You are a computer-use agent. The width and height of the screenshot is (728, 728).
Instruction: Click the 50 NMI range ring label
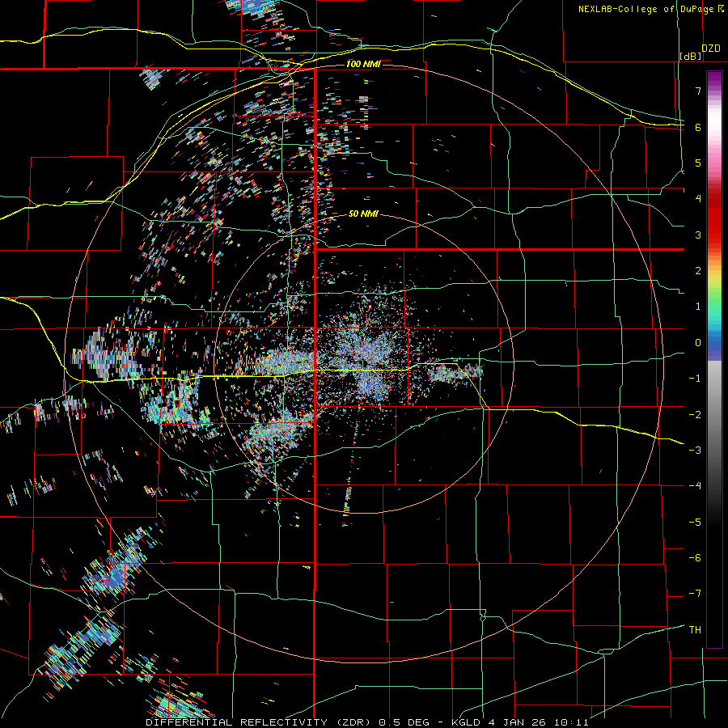(363, 214)
